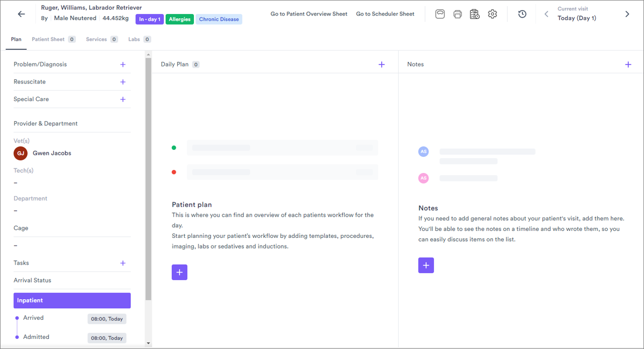Switch to the Labs tab
Screen dimensions: 644x349
coord(139,39)
